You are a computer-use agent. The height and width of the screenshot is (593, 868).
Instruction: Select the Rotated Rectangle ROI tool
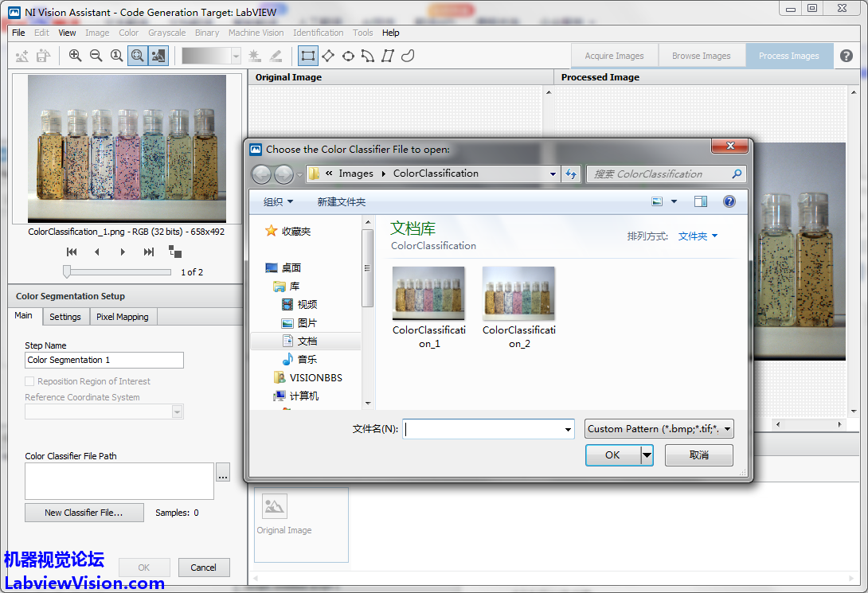tap(327, 56)
